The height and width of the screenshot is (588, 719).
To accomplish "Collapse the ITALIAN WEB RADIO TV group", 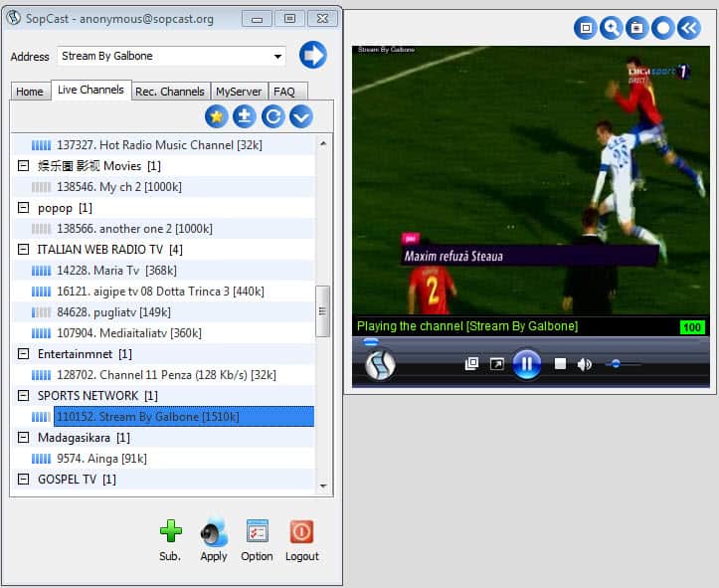I will (24, 250).
